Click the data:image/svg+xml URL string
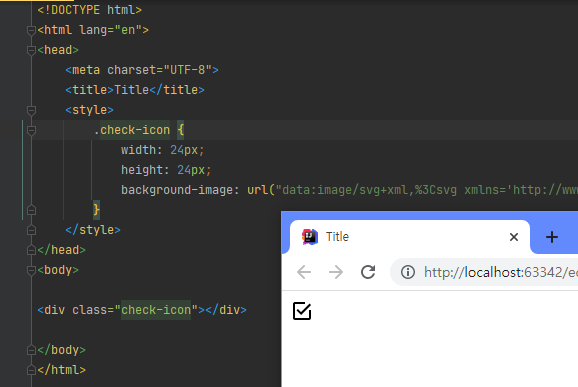Screen dimensions: 578x387 click(x=427, y=190)
